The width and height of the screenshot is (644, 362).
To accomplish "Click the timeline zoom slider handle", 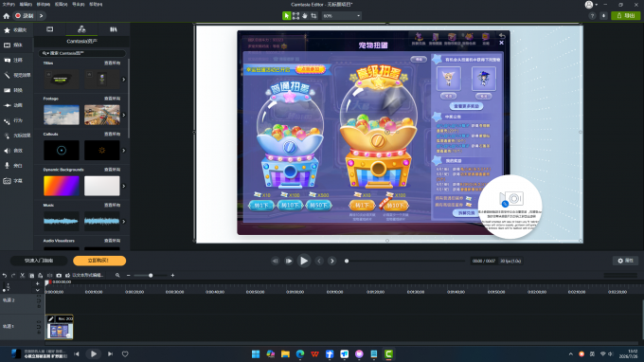I will pyautogui.click(x=151, y=276).
